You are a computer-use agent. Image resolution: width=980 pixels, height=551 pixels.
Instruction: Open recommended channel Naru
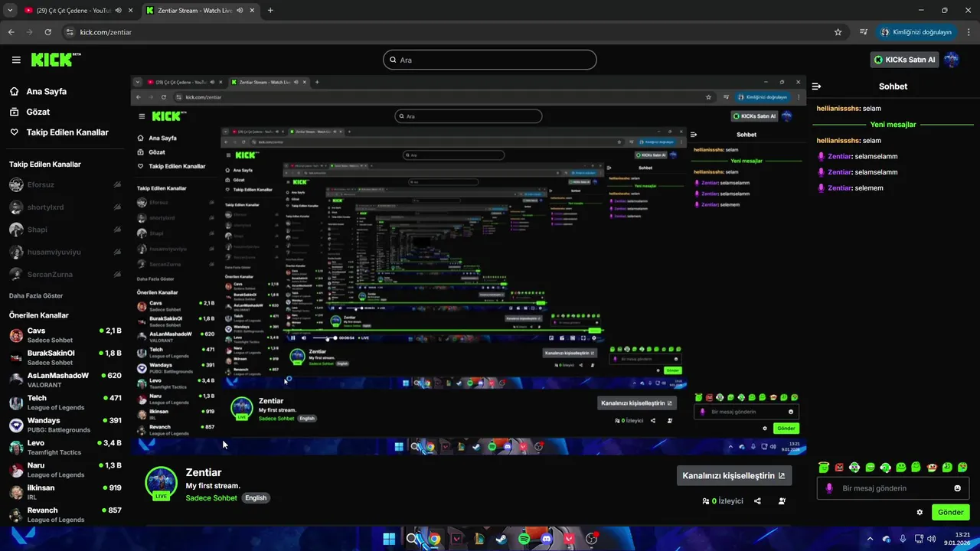65,469
